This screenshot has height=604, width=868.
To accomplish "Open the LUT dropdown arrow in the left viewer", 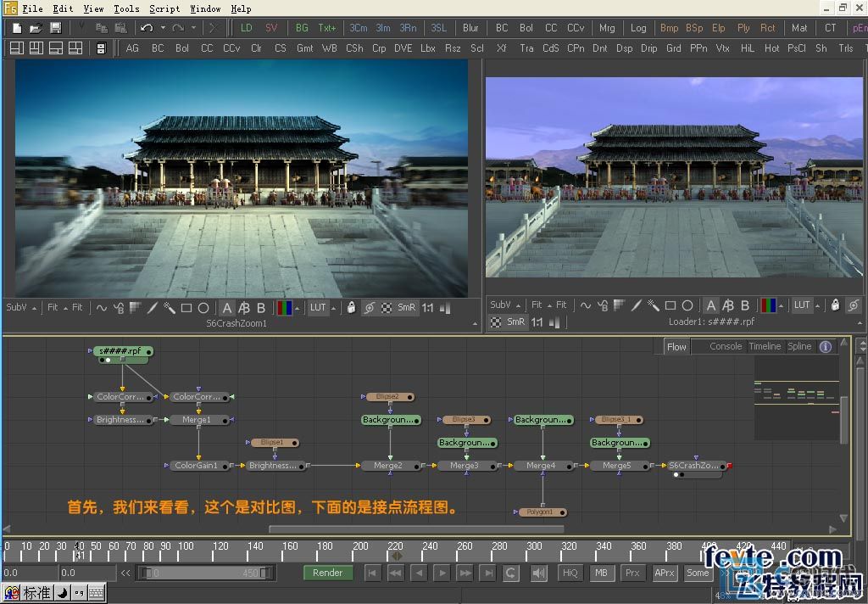I will point(334,308).
